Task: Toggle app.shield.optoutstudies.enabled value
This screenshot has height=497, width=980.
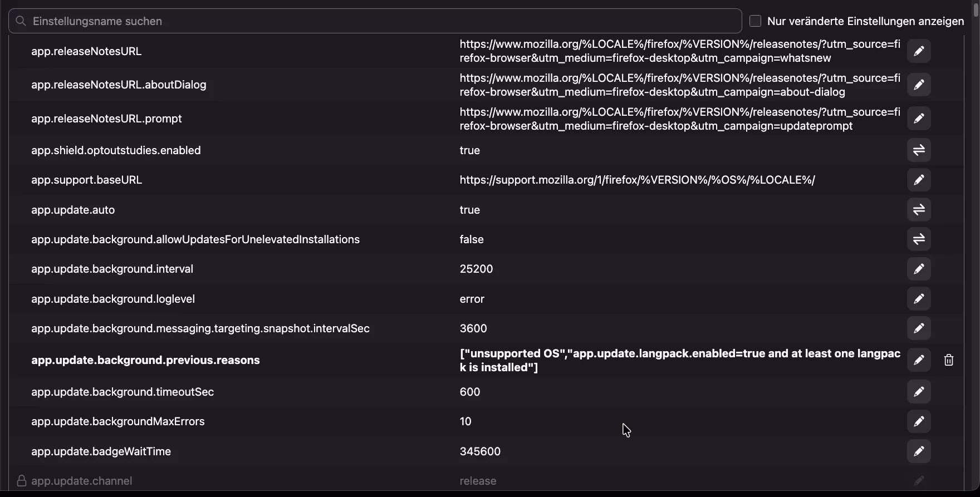Action: tap(919, 150)
